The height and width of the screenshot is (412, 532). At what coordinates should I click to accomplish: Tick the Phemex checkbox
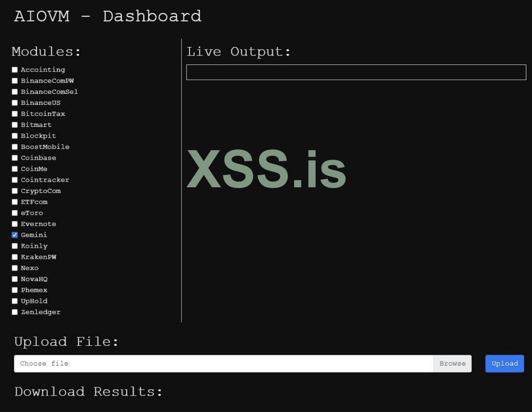point(15,290)
